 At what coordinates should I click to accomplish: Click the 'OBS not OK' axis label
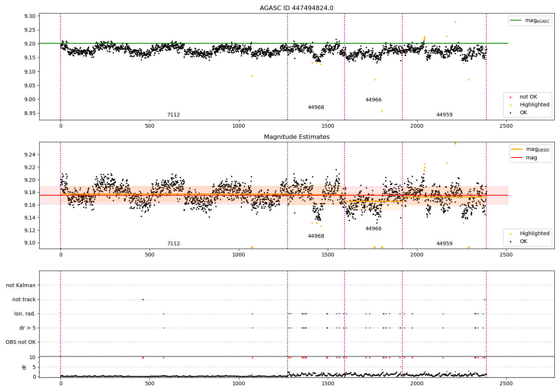click(21, 342)
